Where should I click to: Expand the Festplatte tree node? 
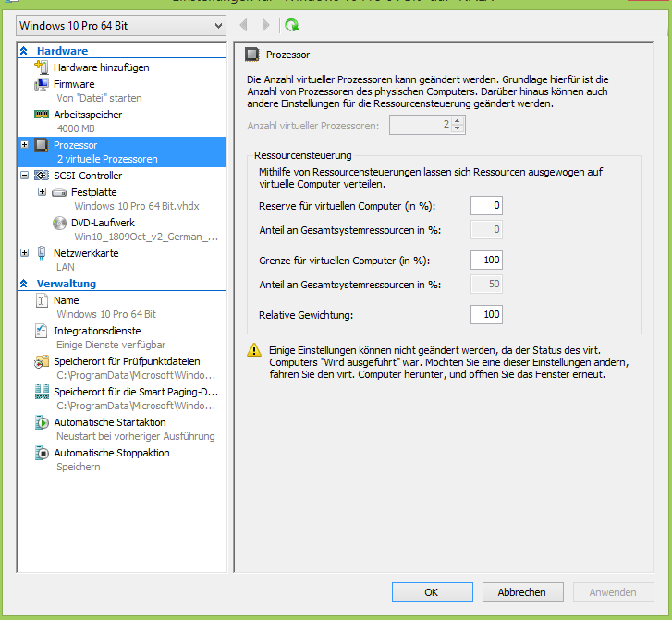tap(42, 192)
